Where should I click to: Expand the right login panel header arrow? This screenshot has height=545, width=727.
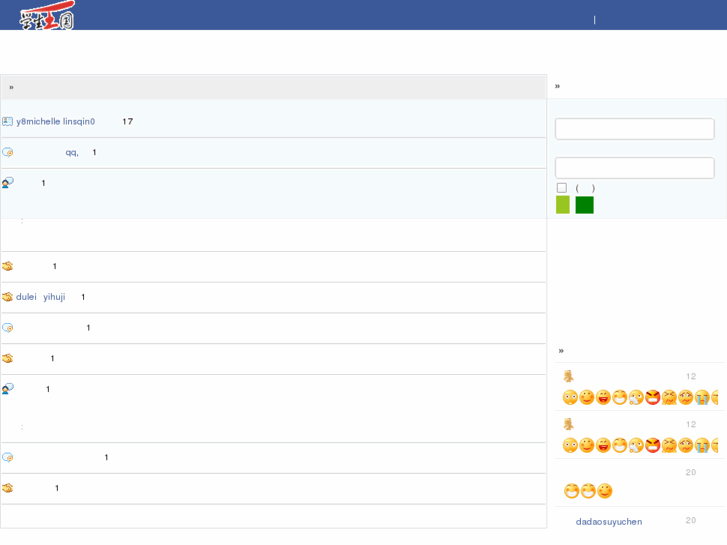[557, 86]
